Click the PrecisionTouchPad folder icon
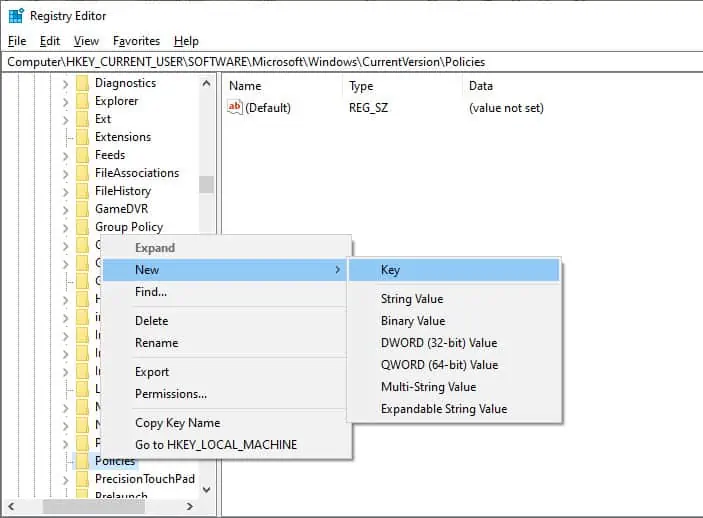The width and height of the screenshot is (703, 518). pyautogui.click(x=82, y=479)
